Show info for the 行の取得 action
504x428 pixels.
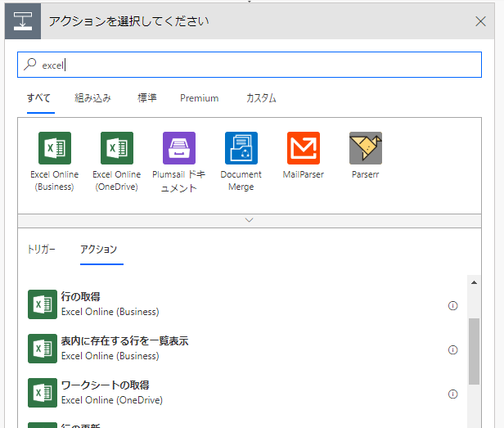pos(452,305)
